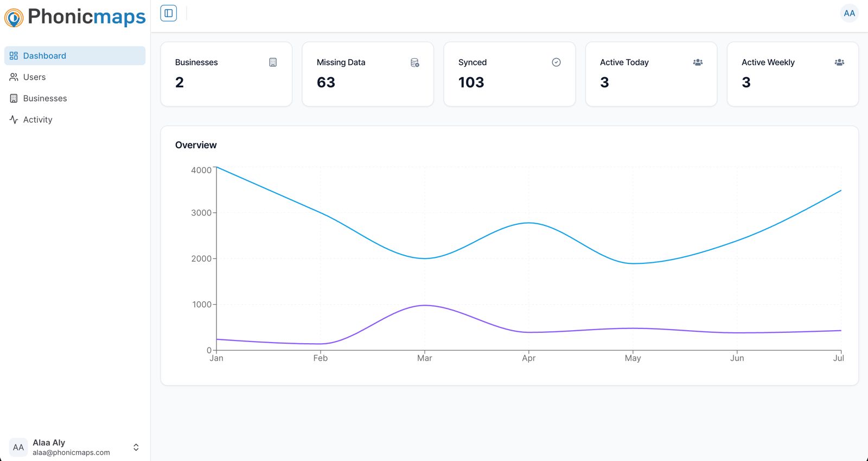
Task: Click the Overview chart heading
Action: click(x=196, y=145)
